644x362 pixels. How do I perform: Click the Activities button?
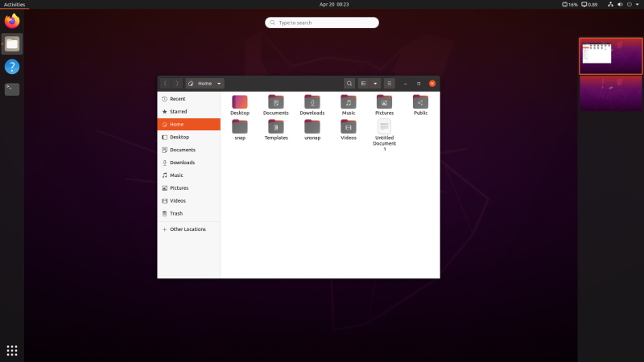pyautogui.click(x=14, y=4)
